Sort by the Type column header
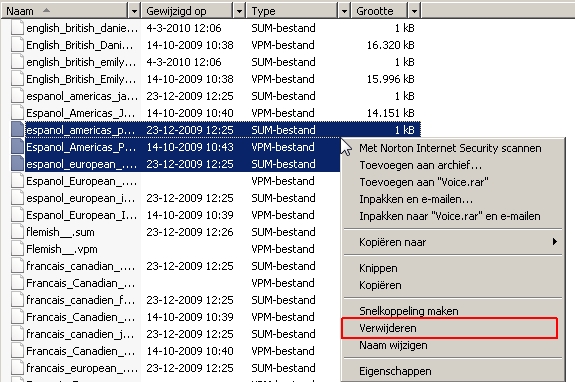The height and width of the screenshot is (382, 575). tap(292, 11)
